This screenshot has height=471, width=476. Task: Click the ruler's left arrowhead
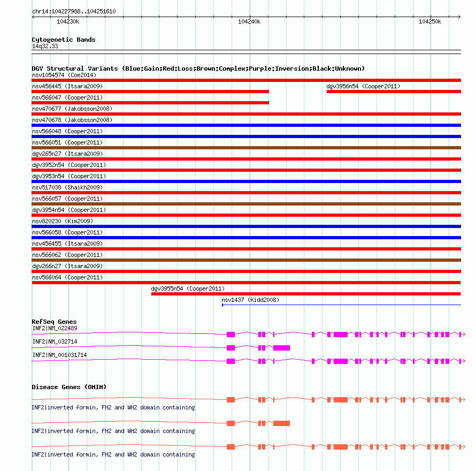pyautogui.click(x=33, y=17)
